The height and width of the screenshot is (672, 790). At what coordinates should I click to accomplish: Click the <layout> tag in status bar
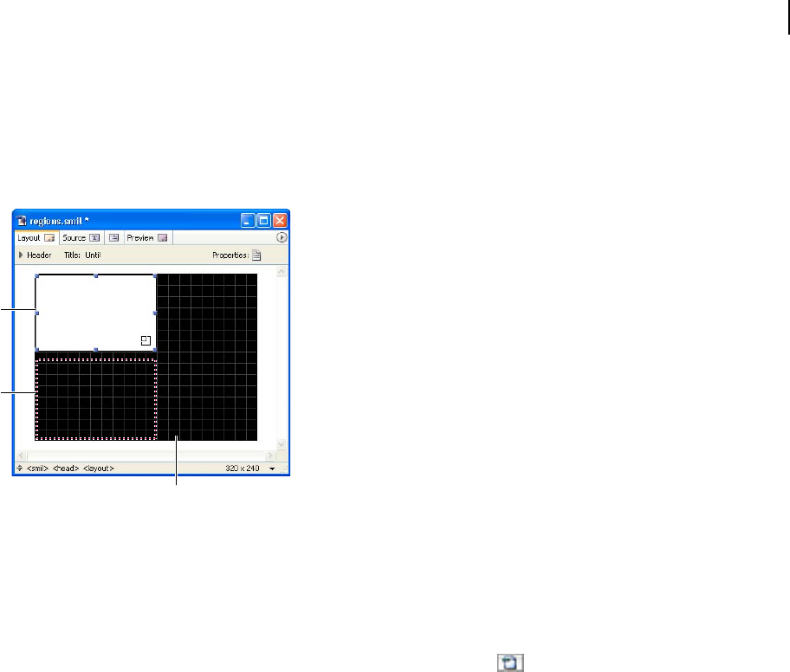98,468
